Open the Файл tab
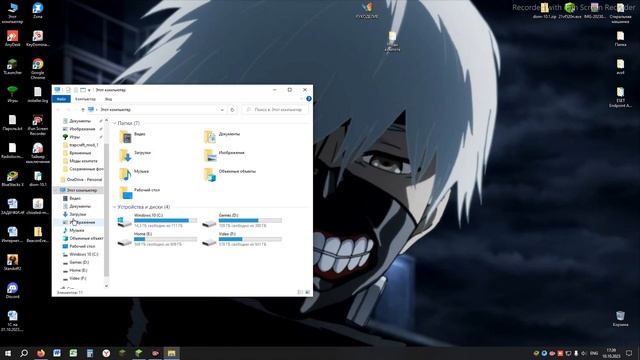The height and width of the screenshot is (360, 640). point(61,99)
